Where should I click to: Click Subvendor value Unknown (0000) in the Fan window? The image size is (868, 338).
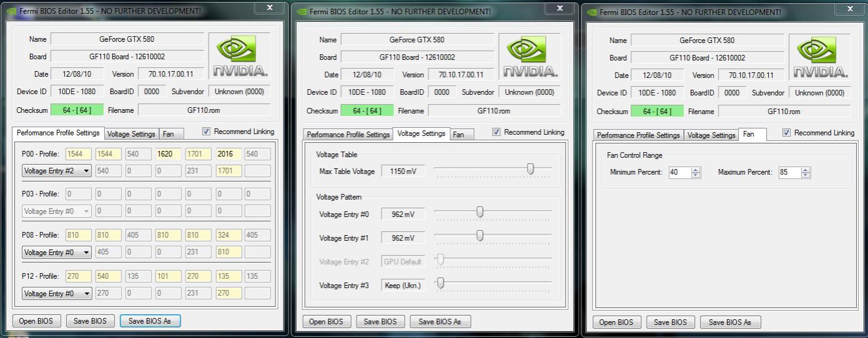820,93
